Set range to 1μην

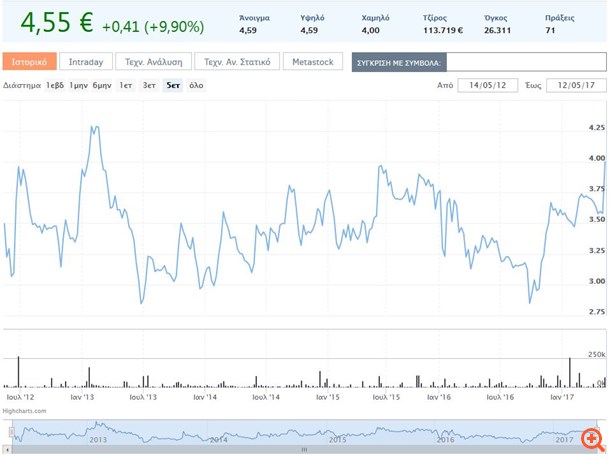point(79,85)
